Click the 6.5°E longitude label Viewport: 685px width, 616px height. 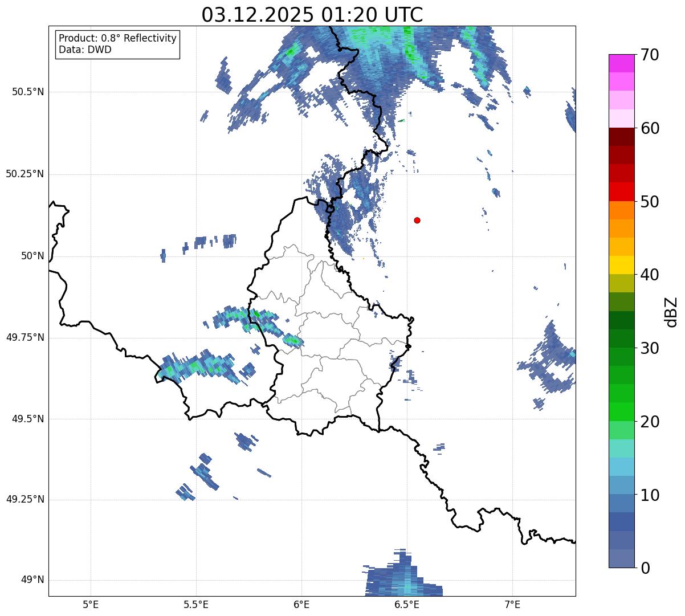[x=407, y=604]
